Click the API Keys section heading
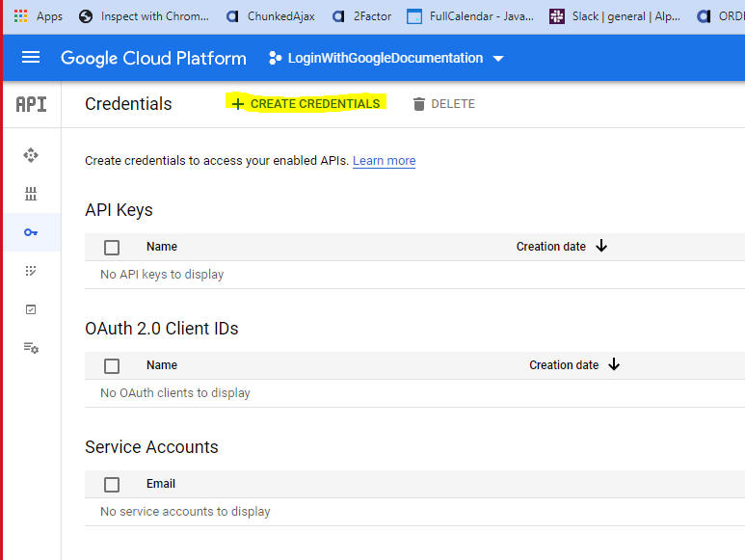Screen dimensions: 745x560 pyautogui.click(x=119, y=210)
